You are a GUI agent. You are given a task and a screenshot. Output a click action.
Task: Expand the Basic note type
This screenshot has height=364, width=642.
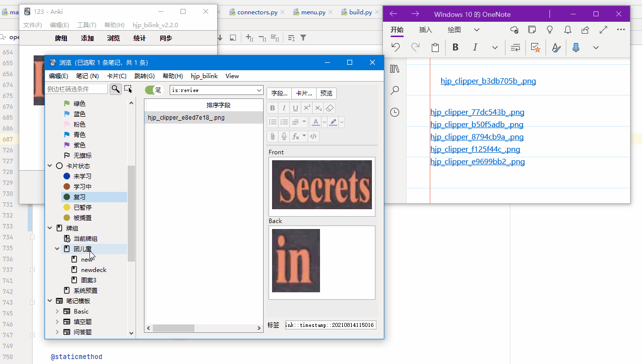(57, 311)
